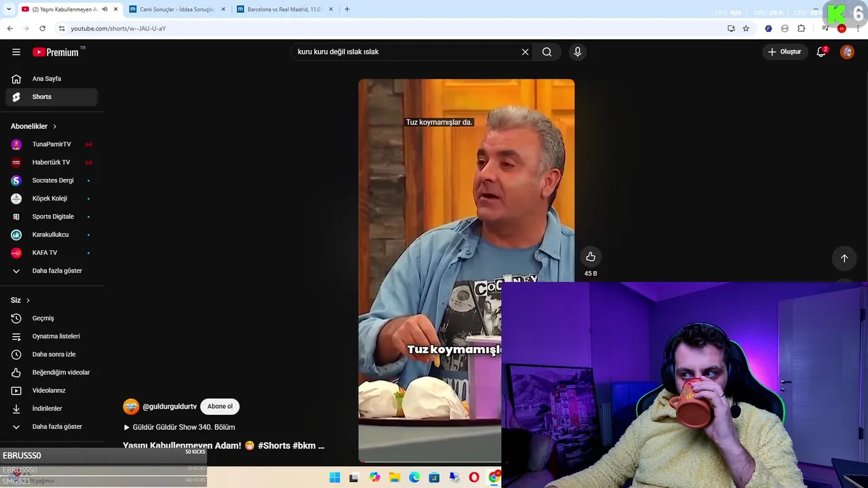
Task: Go forward in browser history
Action: [26, 28]
